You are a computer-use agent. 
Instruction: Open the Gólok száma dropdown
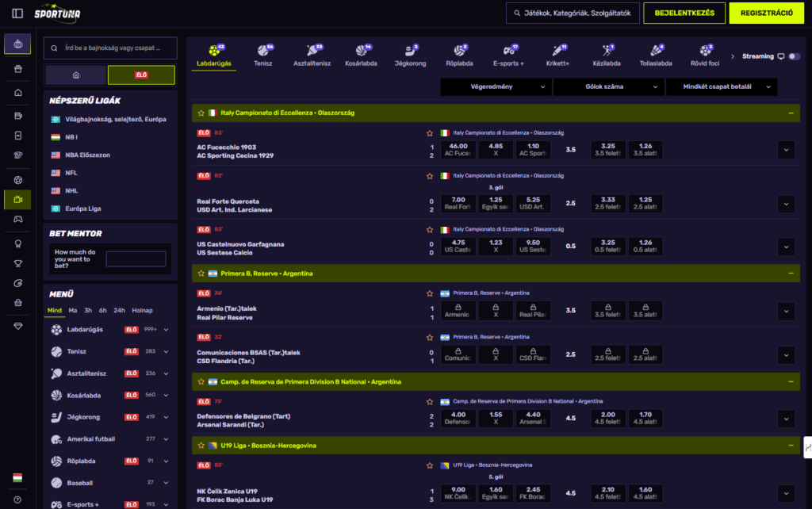[608, 86]
